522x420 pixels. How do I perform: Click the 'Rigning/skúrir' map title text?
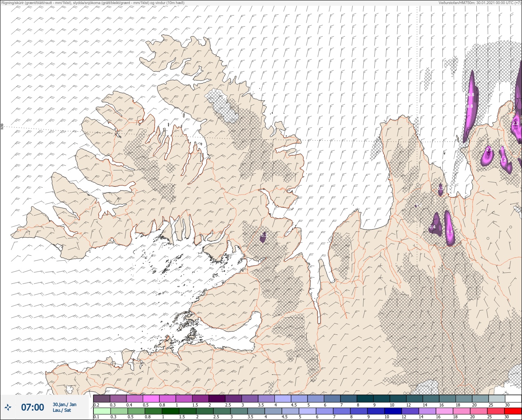[x=13, y=2]
